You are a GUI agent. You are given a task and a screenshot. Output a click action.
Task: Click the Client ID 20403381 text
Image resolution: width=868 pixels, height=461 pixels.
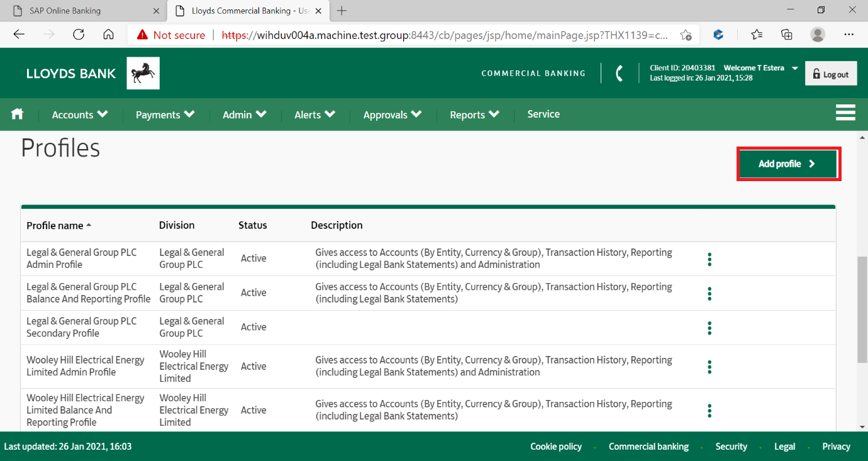point(682,68)
